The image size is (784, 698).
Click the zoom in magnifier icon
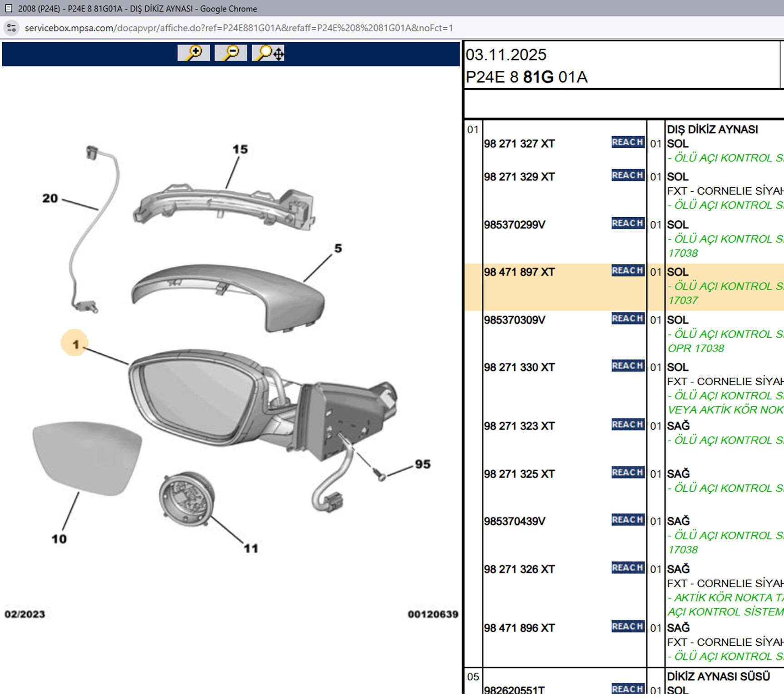click(194, 53)
